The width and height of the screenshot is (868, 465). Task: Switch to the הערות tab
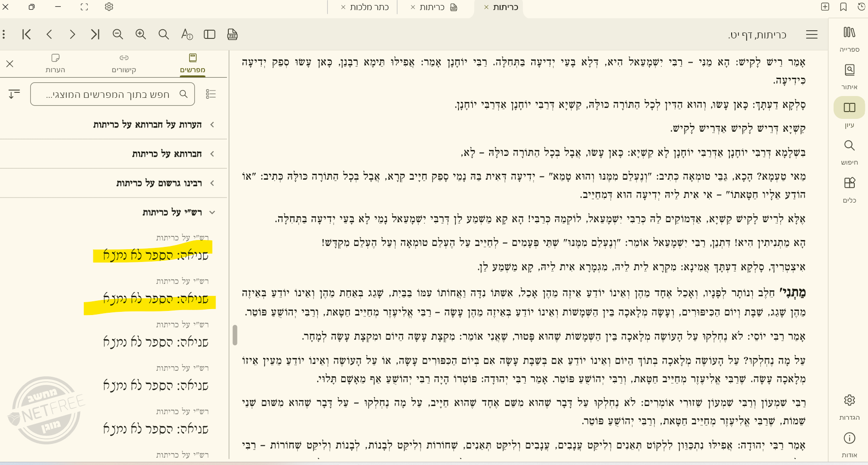55,63
